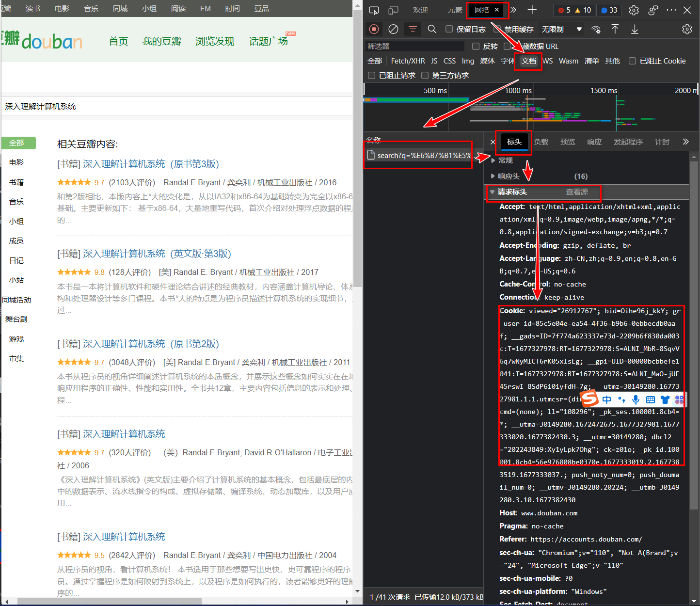Add a new DevTools tab with plus
This screenshot has height=606, width=700.
[532, 10]
